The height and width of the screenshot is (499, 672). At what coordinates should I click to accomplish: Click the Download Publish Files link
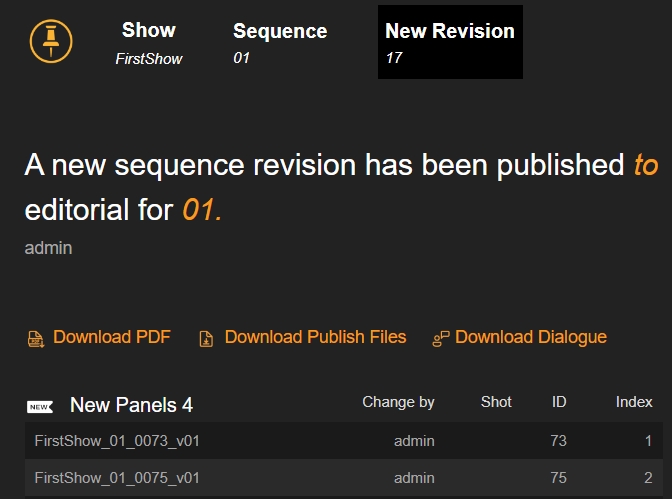(x=315, y=337)
